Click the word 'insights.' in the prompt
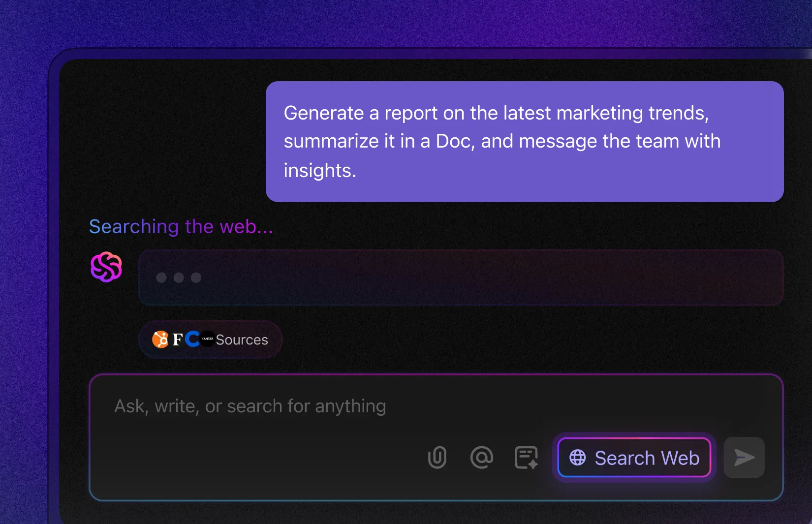Viewport: 812px width, 524px height. pos(320,171)
